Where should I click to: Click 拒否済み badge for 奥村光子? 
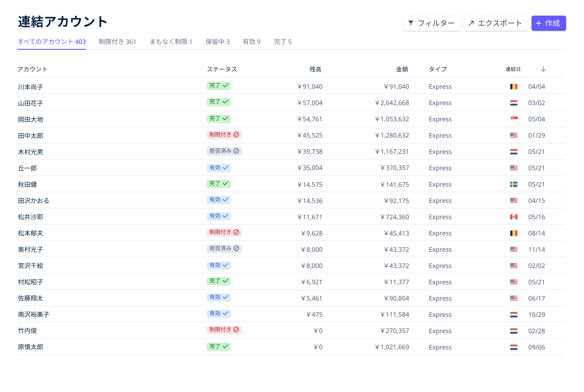pos(224,248)
